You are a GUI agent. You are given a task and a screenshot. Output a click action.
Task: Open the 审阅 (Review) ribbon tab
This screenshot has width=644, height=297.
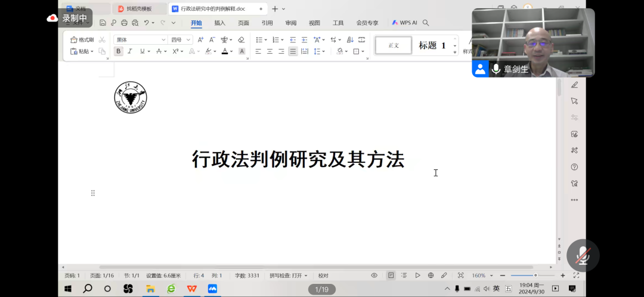[290, 23]
